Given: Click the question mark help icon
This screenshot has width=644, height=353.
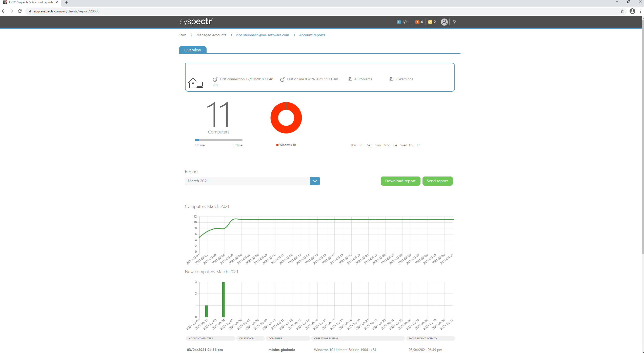Looking at the screenshot, I should click(x=454, y=22).
